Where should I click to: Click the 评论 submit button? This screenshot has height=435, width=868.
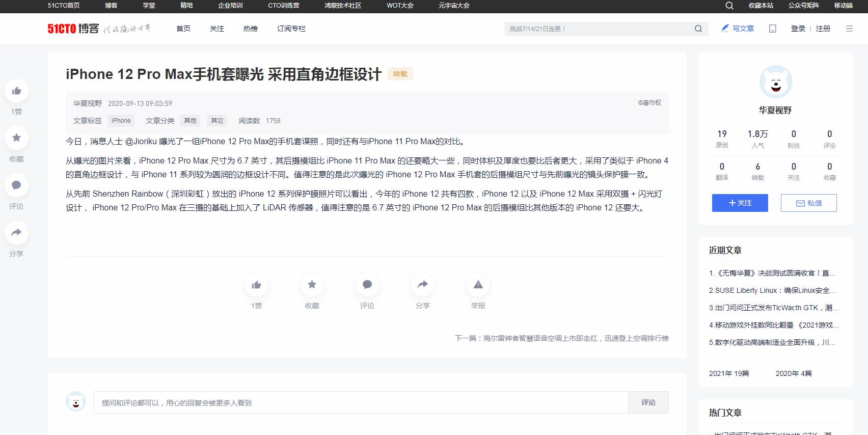pos(648,402)
